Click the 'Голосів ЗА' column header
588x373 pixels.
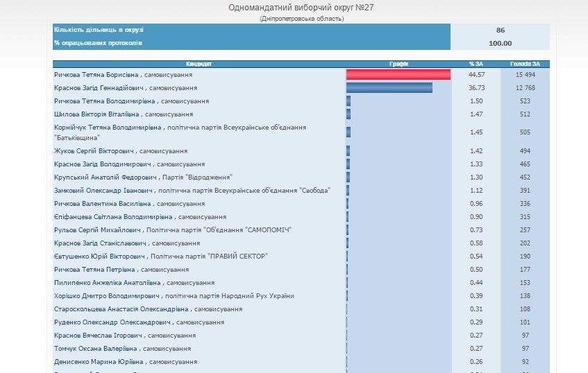click(x=525, y=64)
